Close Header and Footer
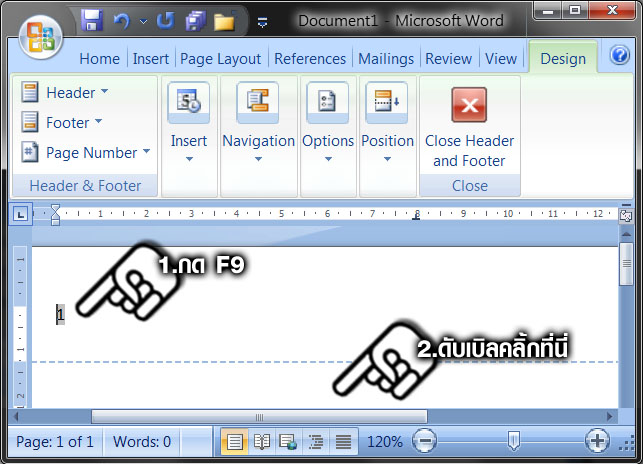Screen dimensions: 643x464 click(470, 127)
